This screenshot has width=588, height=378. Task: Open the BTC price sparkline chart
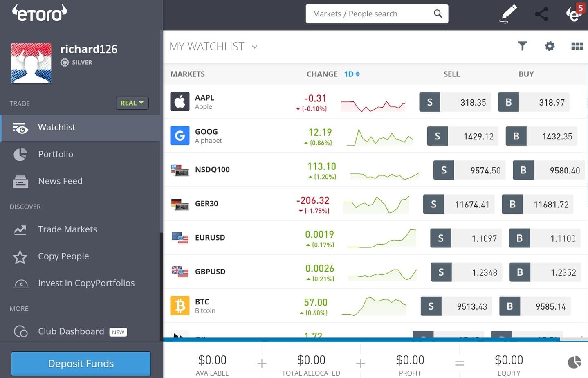(x=374, y=306)
